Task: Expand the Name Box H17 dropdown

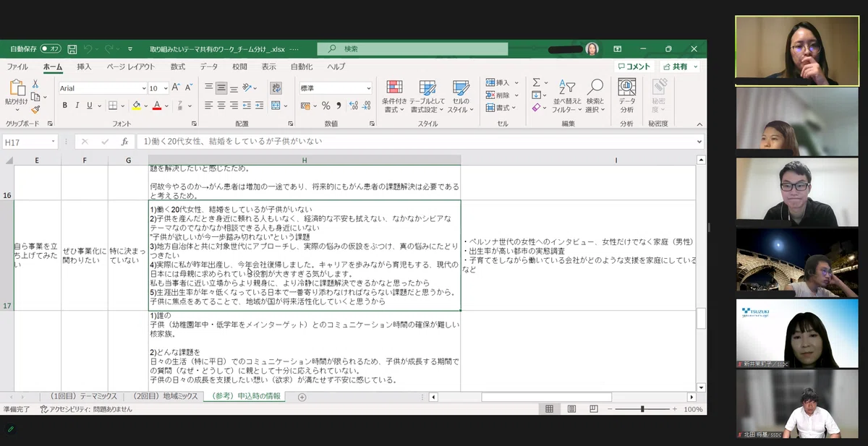Action: click(x=53, y=142)
